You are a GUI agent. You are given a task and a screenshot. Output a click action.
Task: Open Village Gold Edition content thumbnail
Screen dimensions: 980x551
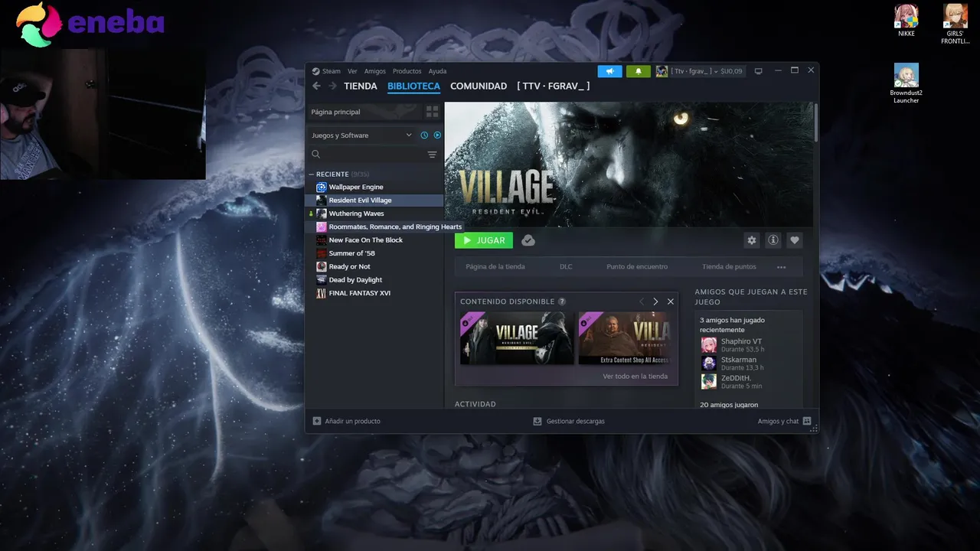517,337
